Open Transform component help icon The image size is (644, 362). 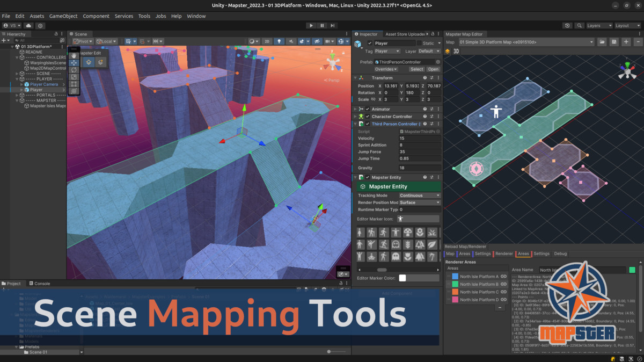click(x=425, y=78)
